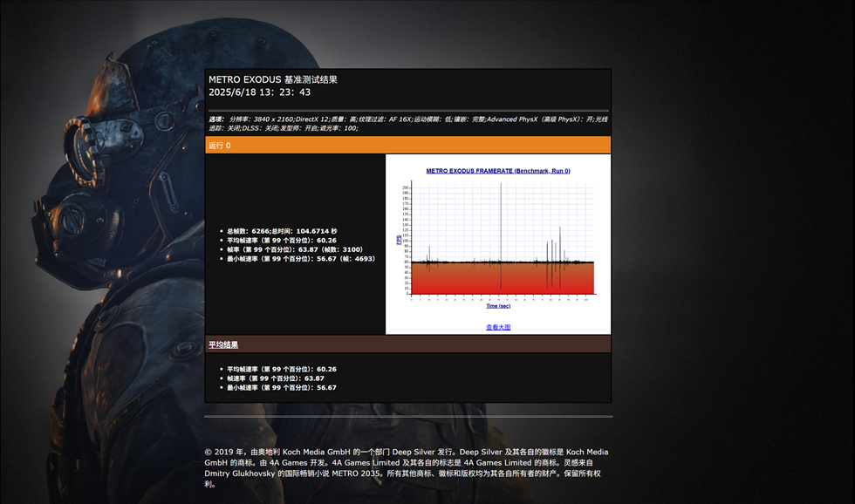Viewport: 855px width, 504px height.
Task: Click the options line containing 'DLSS: 关闭'
Action: pyautogui.click(x=284, y=128)
